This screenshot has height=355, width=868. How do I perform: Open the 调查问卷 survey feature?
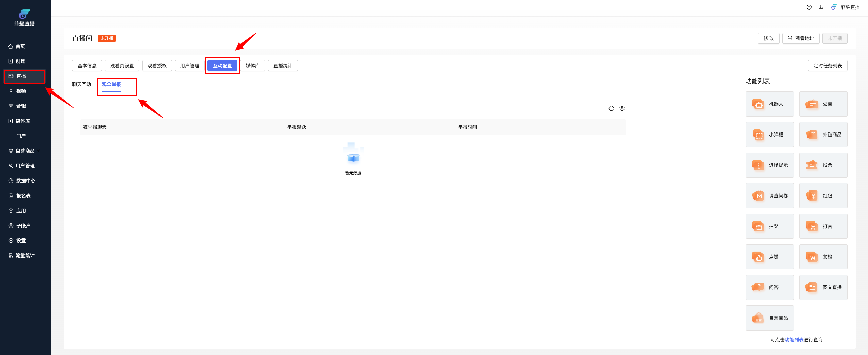pyautogui.click(x=769, y=196)
